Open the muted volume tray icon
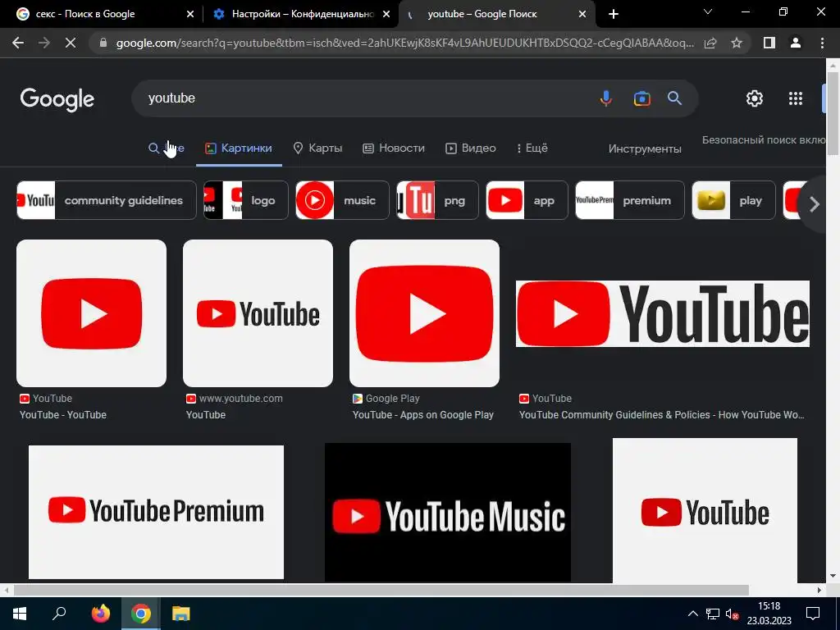 [733, 614]
